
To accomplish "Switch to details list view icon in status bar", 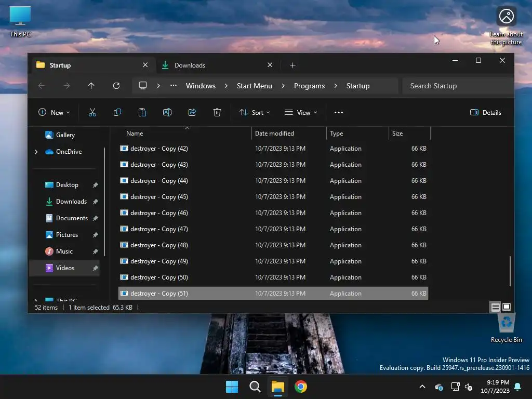I will click(495, 308).
